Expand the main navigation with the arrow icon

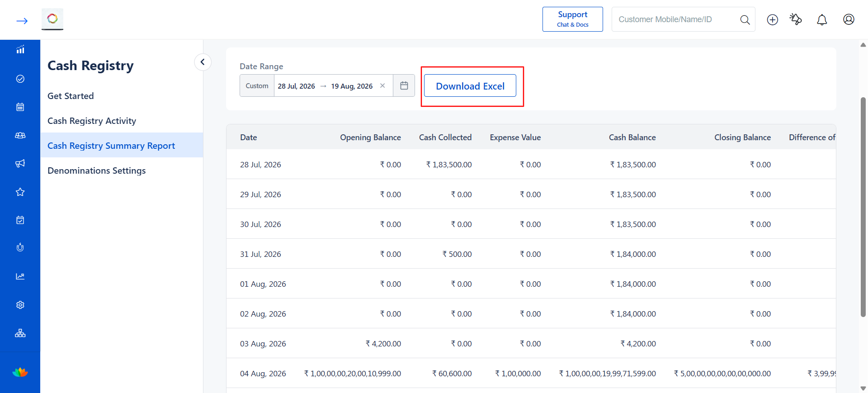(22, 21)
